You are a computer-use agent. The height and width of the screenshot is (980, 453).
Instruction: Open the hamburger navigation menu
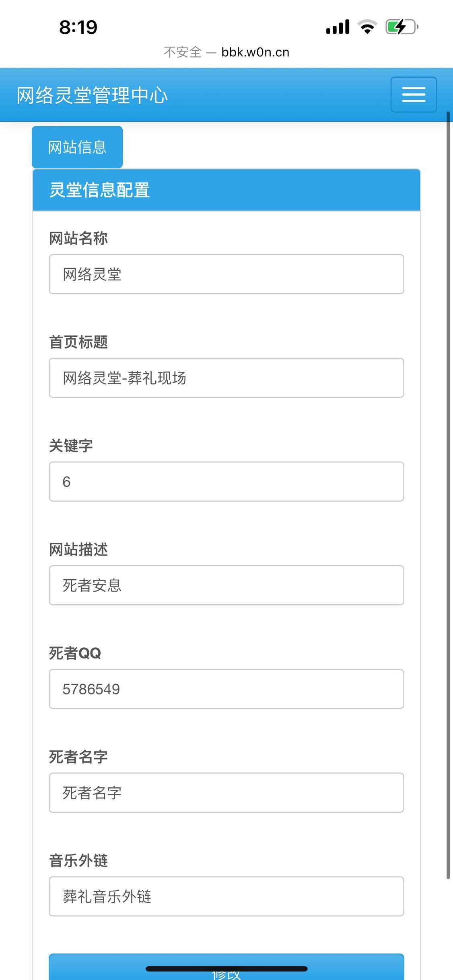click(414, 95)
